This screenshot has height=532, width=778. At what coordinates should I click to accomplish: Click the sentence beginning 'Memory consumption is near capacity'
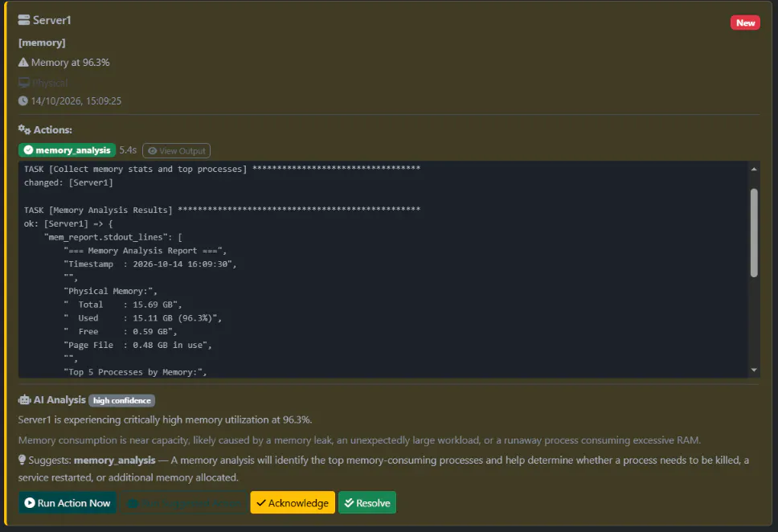click(x=360, y=440)
